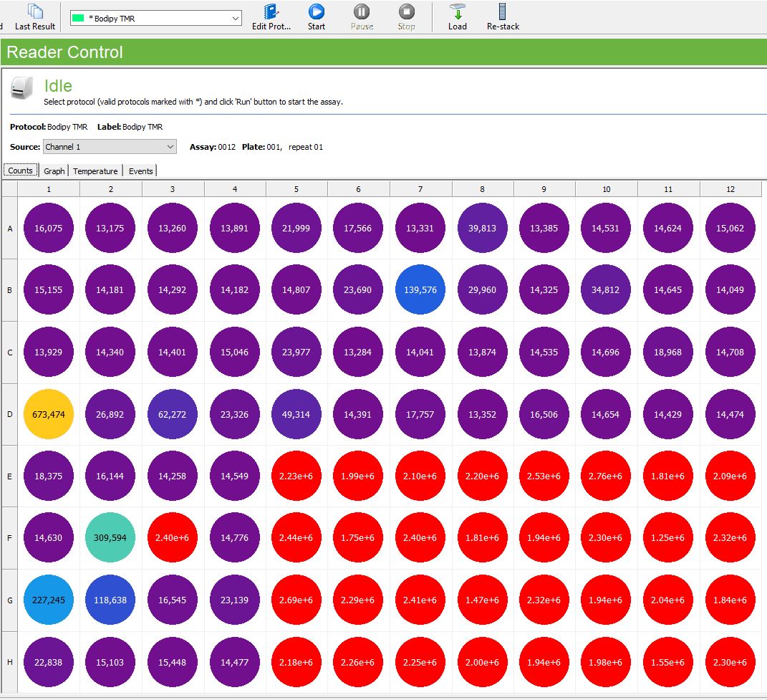Open the Edit Protocol tool
The height and width of the screenshot is (700, 767).
tap(271, 16)
